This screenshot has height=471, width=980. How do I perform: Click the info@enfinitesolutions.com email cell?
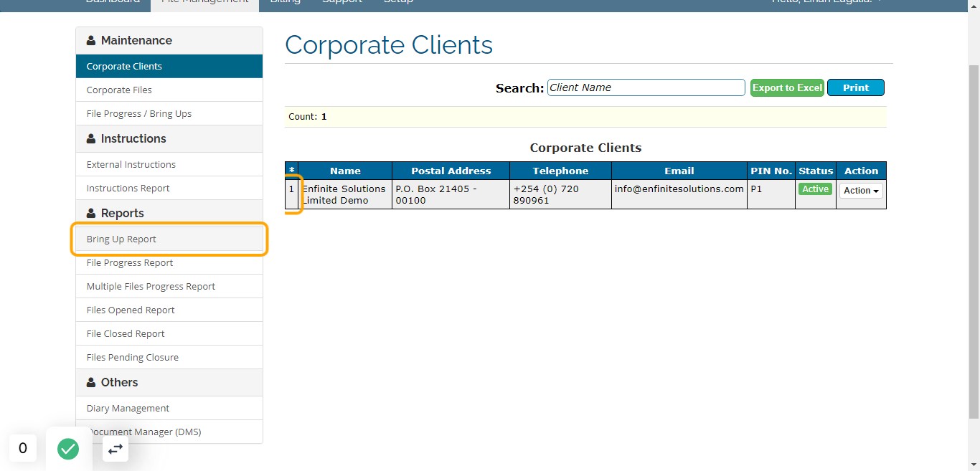[679, 194]
